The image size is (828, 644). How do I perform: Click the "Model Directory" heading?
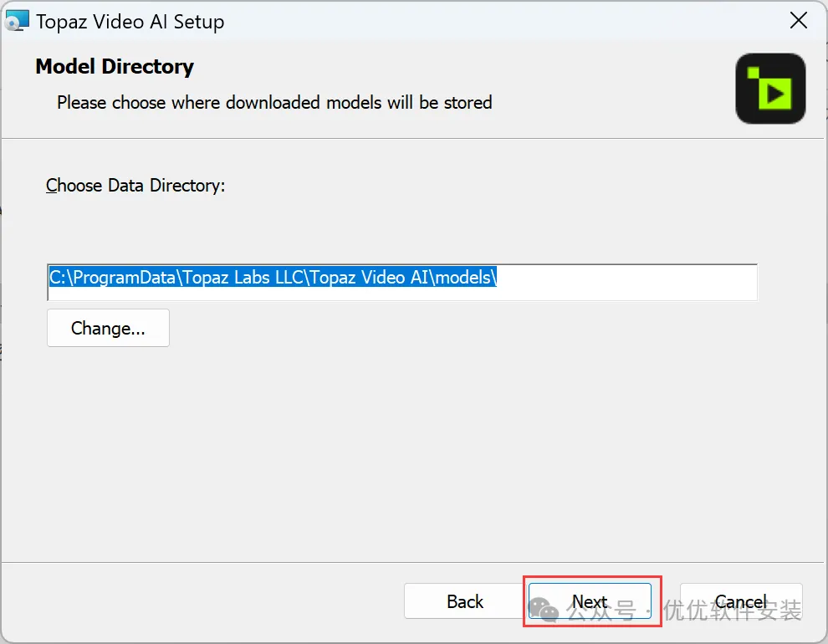pos(115,67)
